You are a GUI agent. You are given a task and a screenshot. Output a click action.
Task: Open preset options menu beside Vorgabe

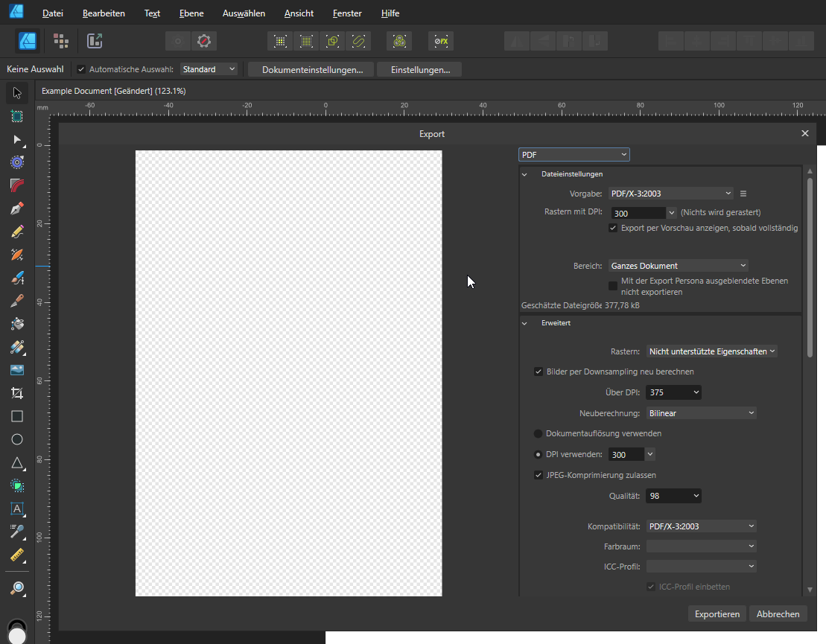point(743,194)
